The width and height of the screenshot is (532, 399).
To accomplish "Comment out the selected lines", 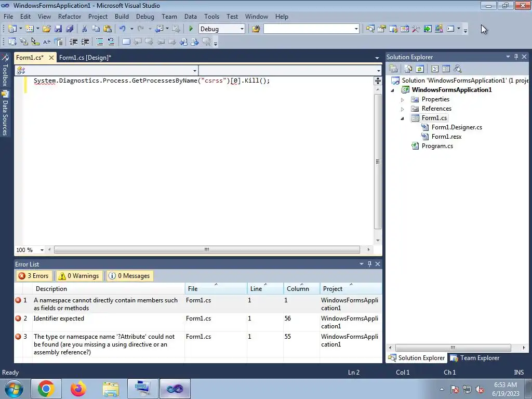I will coord(100,42).
